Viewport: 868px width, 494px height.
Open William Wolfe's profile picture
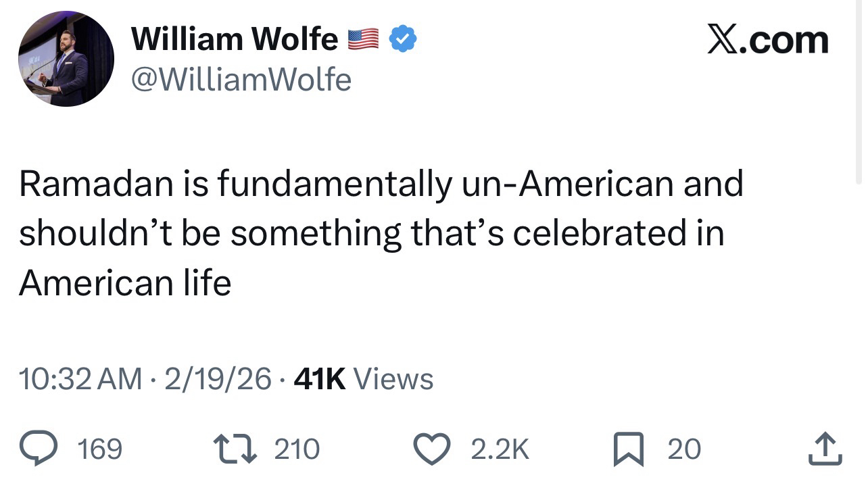66,59
